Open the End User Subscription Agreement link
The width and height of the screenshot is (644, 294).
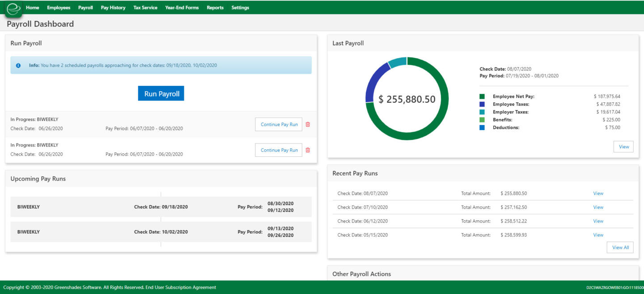(x=181, y=287)
